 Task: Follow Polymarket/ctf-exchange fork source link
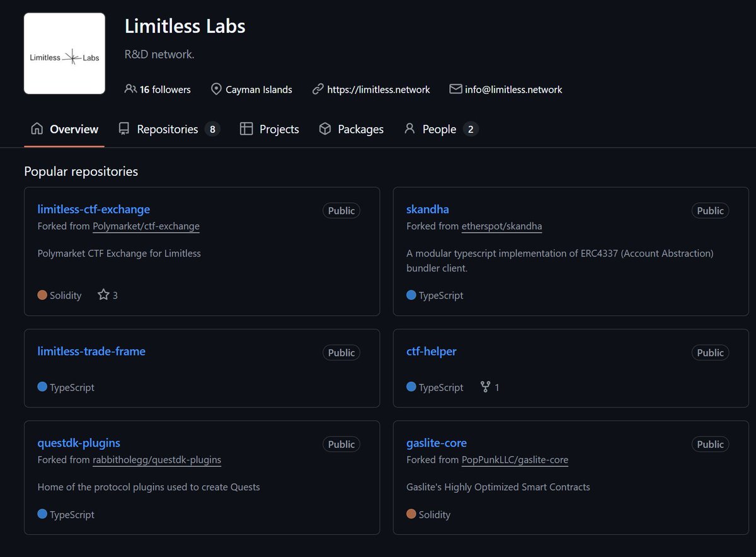(x=146, y=226)
